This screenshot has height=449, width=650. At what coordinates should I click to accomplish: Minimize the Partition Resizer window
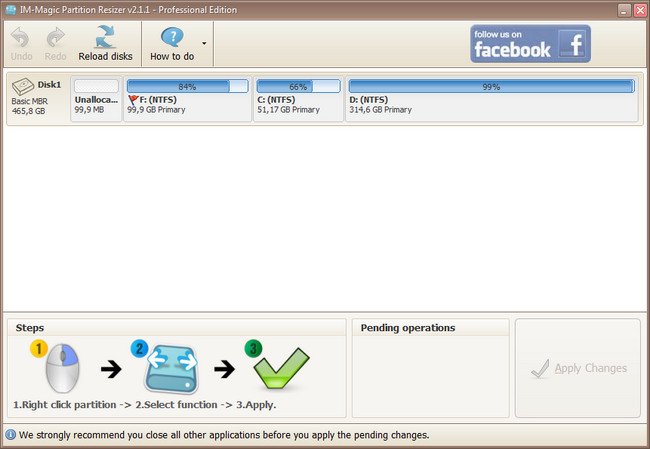624,10
